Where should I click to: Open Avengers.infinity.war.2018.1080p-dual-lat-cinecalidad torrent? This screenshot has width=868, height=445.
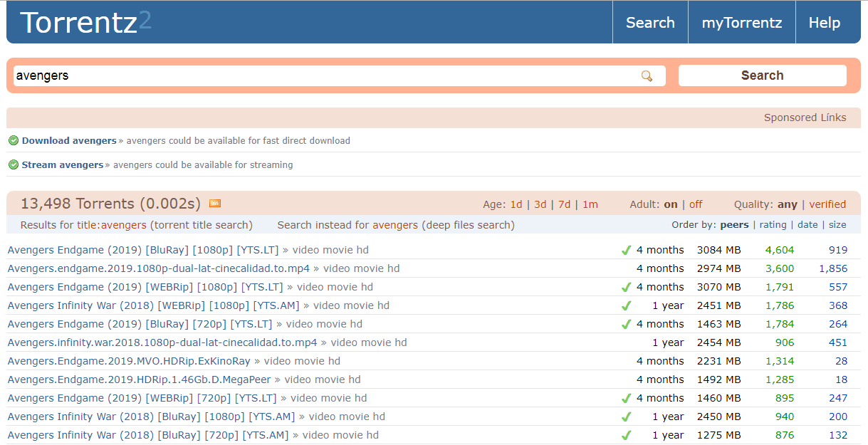(162, 342)
